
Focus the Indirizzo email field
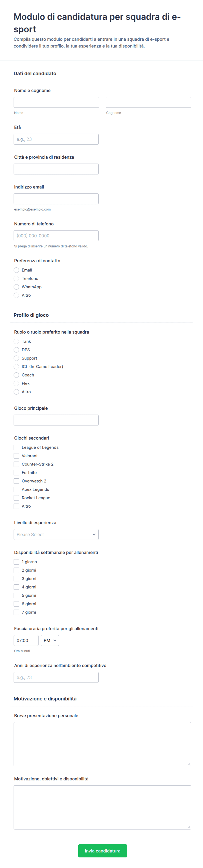pyautogui.click(x=56, y=199)
